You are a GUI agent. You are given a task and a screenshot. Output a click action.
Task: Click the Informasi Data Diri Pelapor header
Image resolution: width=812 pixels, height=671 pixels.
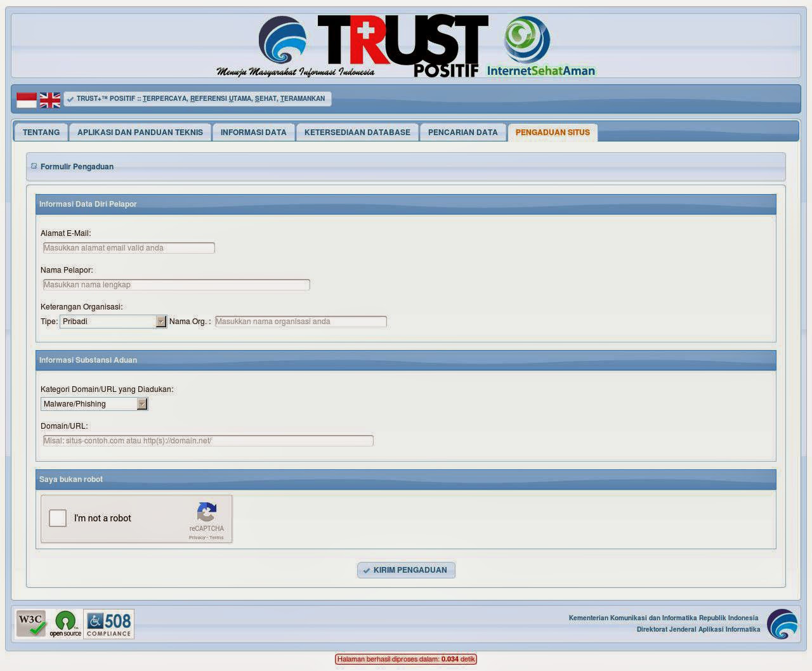pyautogui.click(x=406, y=204)
